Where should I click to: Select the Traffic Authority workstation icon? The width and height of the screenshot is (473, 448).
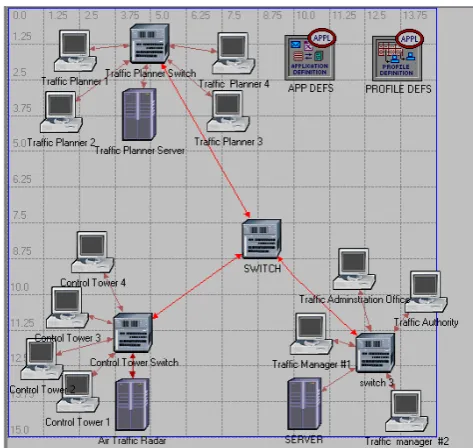click(x=426, y=292)
